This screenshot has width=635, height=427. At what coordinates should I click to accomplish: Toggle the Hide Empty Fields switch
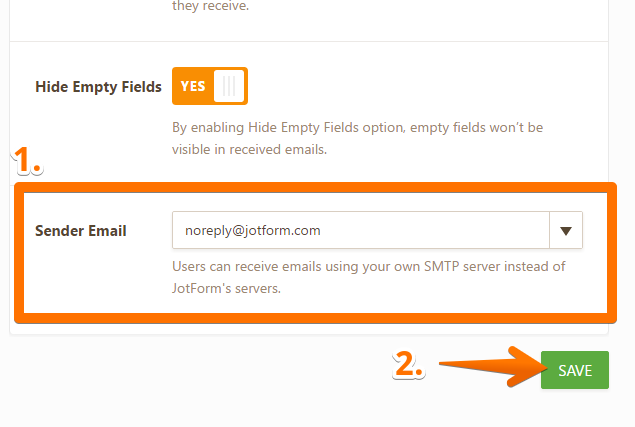click(x=209, y=86)
